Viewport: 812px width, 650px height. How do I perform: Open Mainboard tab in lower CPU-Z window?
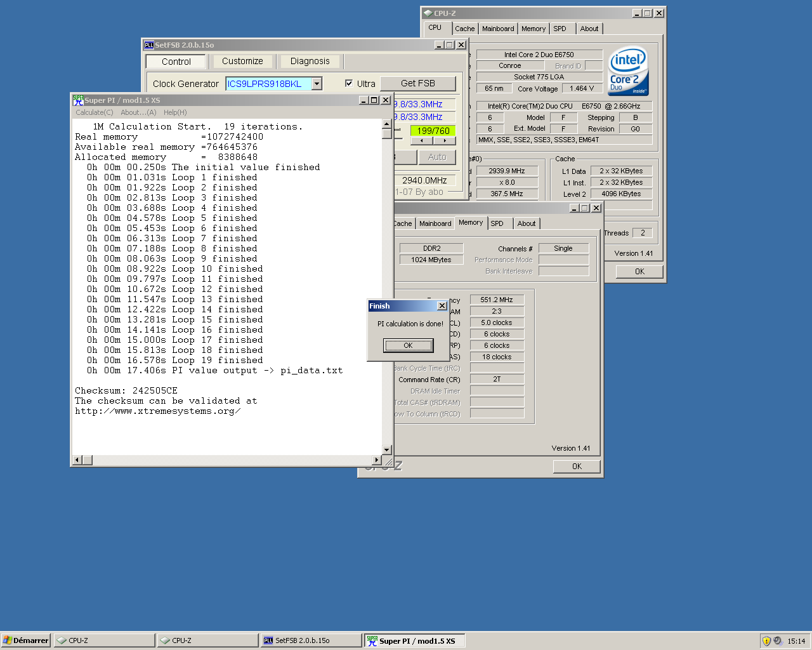(x=435, y=223)
